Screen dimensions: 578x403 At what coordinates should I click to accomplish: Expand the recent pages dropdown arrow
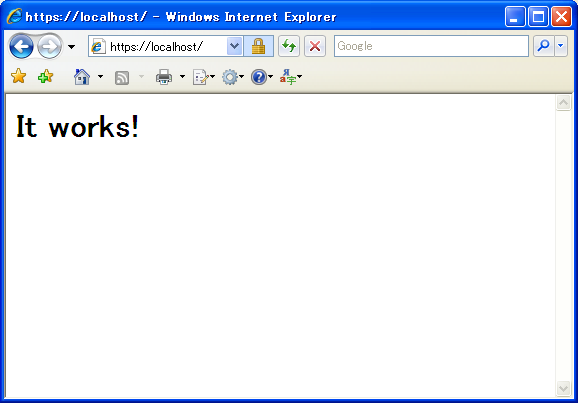pos(72,47)
